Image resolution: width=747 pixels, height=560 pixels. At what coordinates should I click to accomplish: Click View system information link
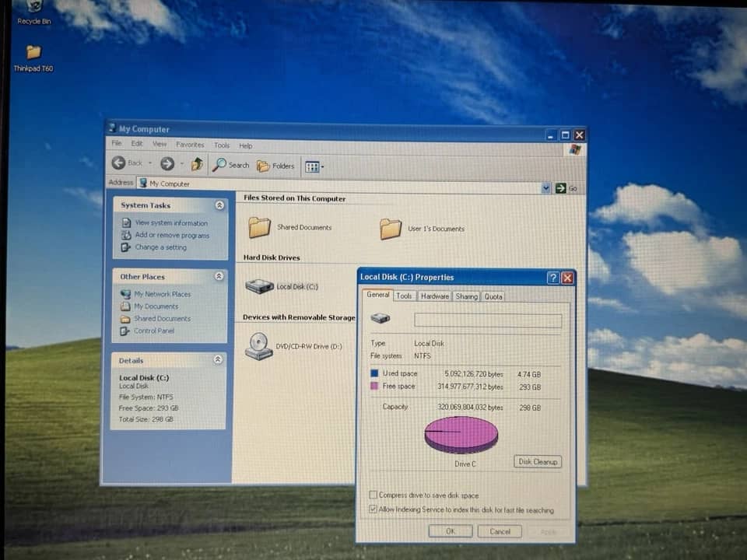click(x=171, y=223)
